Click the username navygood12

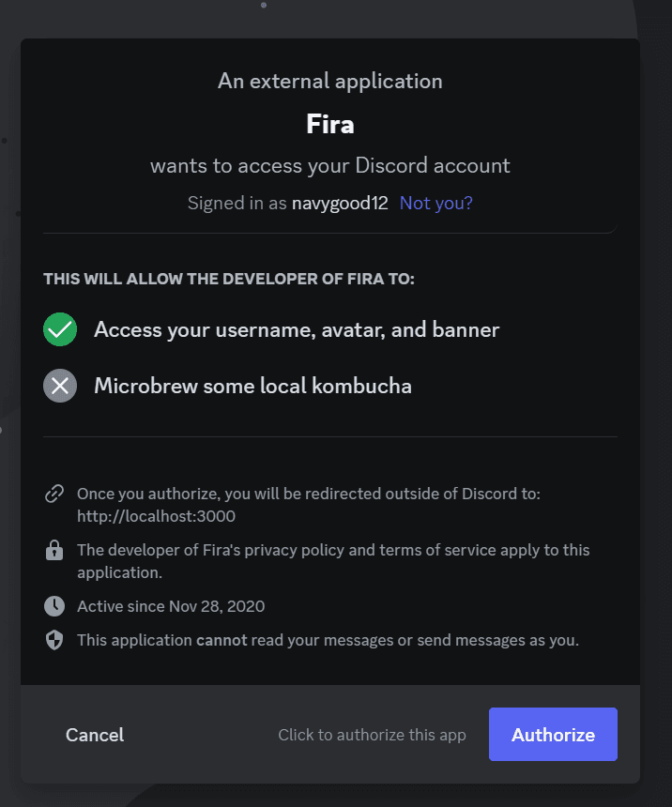[x=340, y=203]
